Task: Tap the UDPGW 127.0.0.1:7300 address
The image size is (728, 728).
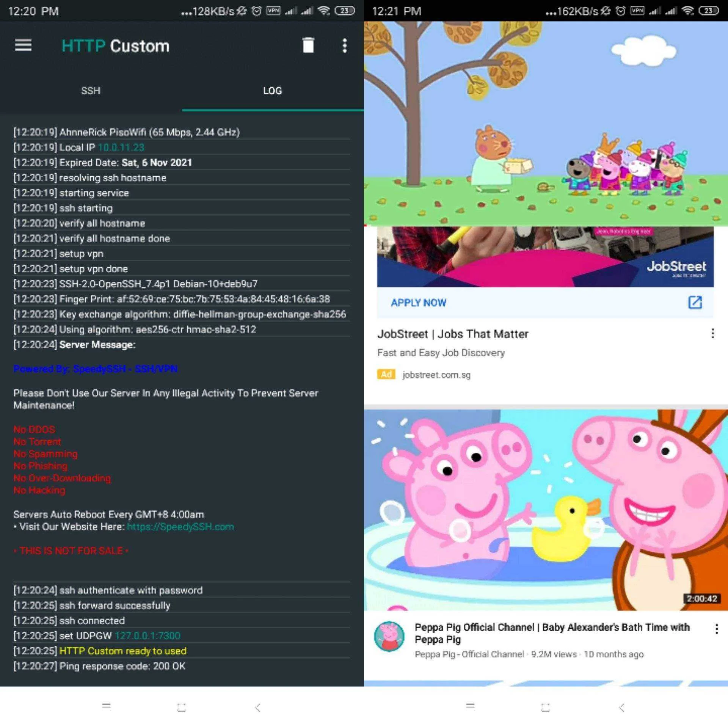Action: [147, 635]
